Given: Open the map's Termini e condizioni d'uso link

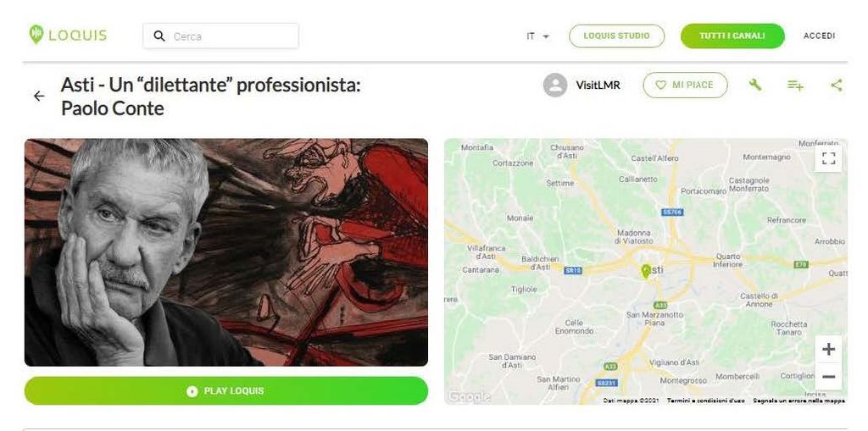Looking at the screenshot, I should pos(706,400).
